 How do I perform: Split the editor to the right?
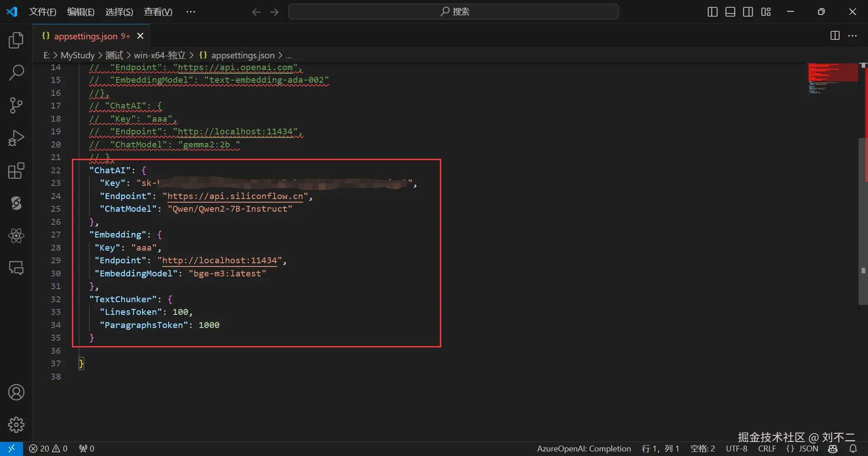[835, 36]
